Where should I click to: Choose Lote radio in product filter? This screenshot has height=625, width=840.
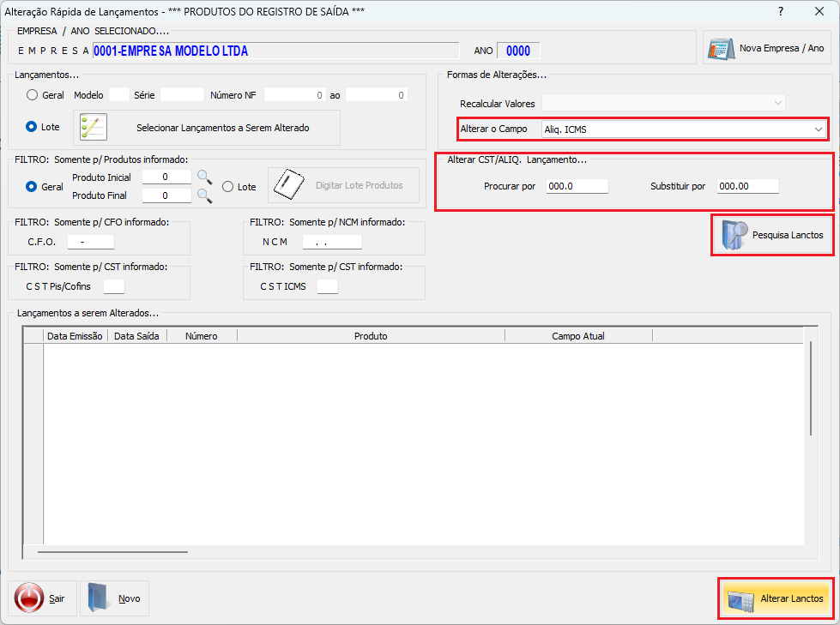tap(227, 187)
